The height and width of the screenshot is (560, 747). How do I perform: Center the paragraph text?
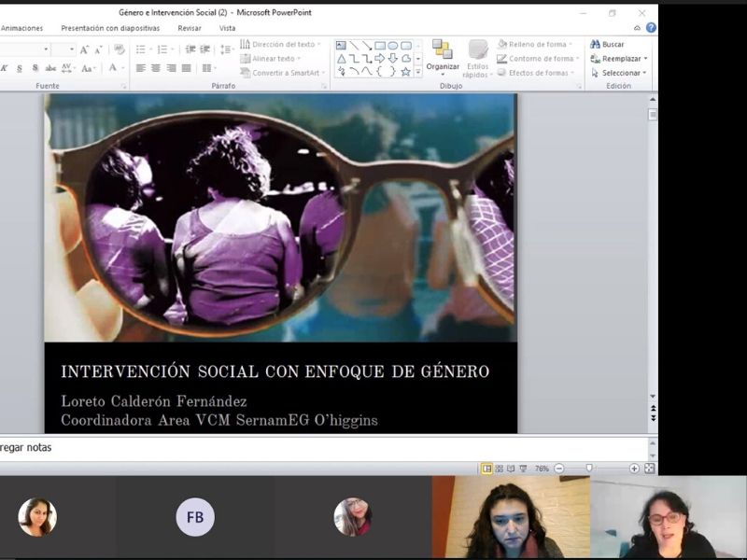(x=156, y=68)
